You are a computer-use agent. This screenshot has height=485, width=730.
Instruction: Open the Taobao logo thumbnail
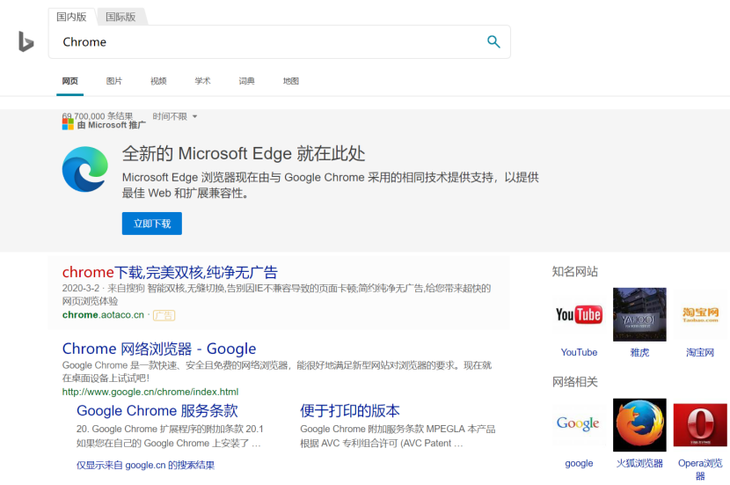700,315
